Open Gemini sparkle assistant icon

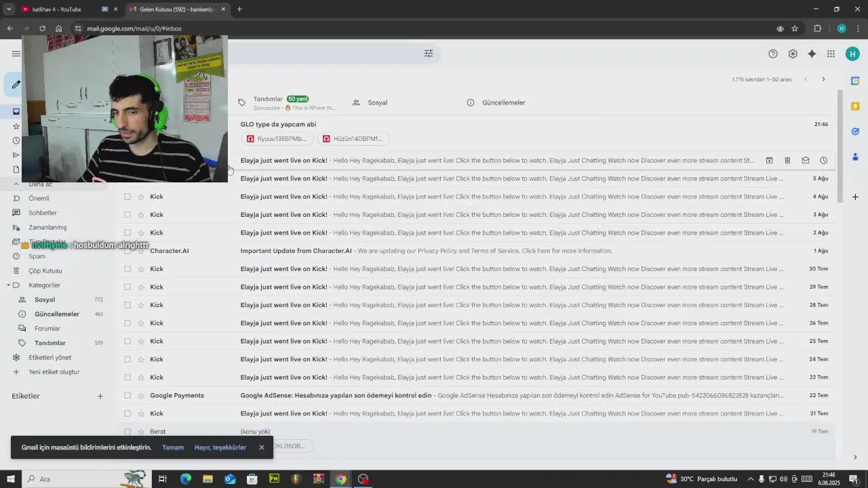(x=812, y=54)
